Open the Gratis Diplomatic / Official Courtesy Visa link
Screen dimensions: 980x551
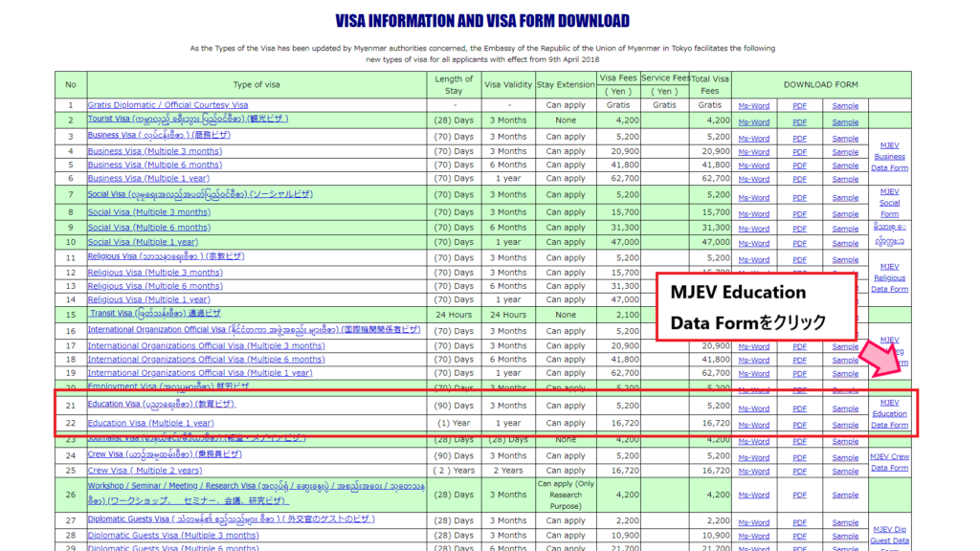(x=167, y=105)
